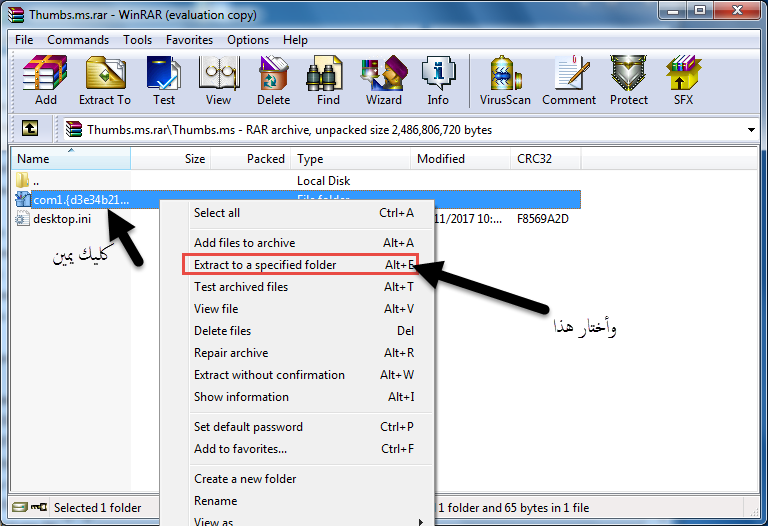The height and width of the screenshot is (526, 768).
Task: Open the Help menu
Action: click(x=295, y=40)
